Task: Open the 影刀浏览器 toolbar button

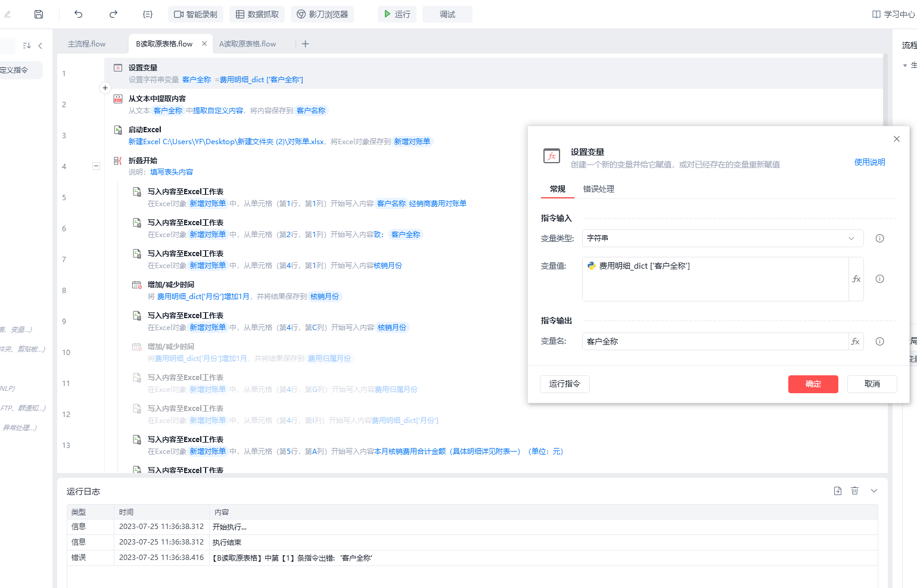Action: (322, 14)
